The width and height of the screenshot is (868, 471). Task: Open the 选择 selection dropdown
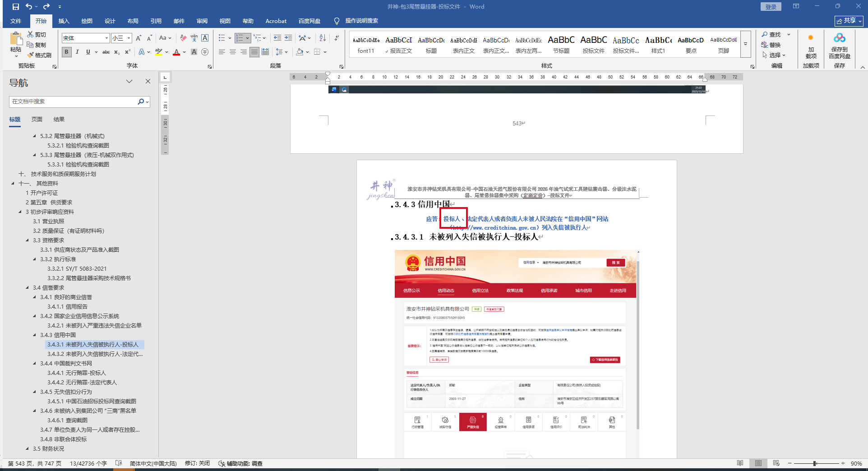pos(774,55)
